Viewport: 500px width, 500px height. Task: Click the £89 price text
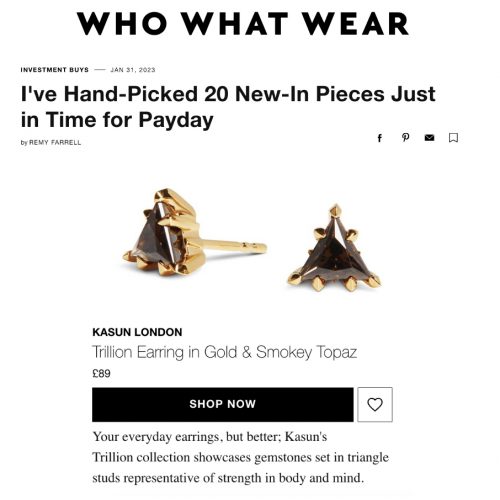coord(101,373)
